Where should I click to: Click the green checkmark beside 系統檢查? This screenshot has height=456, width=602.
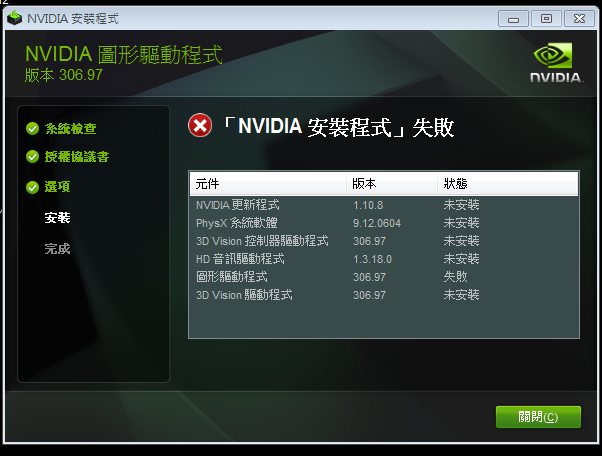(33, 129)
